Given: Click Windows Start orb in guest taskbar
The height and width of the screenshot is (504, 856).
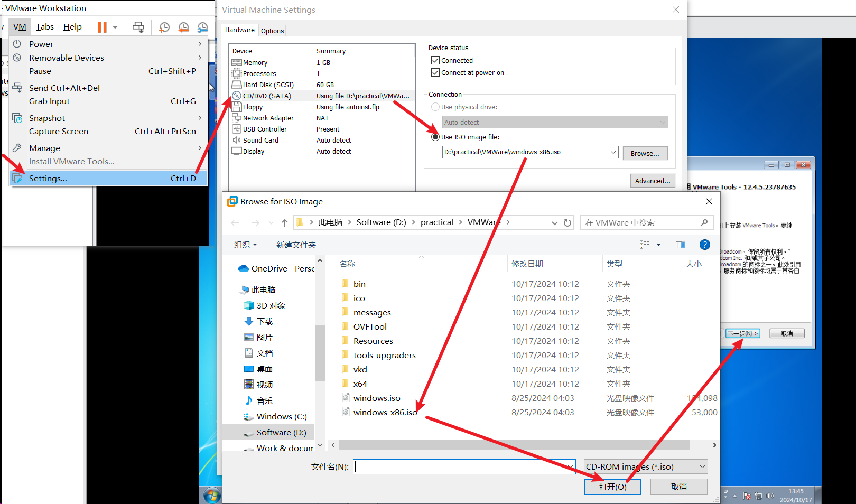Looking at the screenshot, I should [x=212, y=495].
